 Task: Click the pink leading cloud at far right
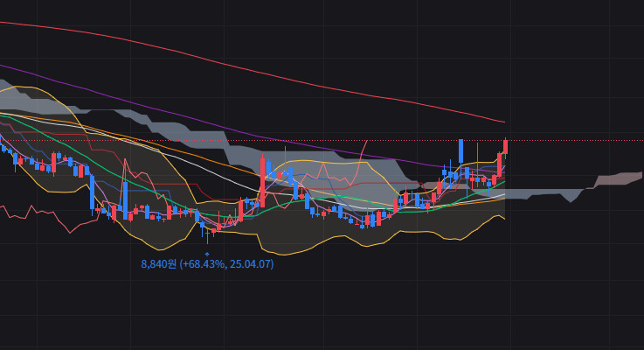click(616, 178)
